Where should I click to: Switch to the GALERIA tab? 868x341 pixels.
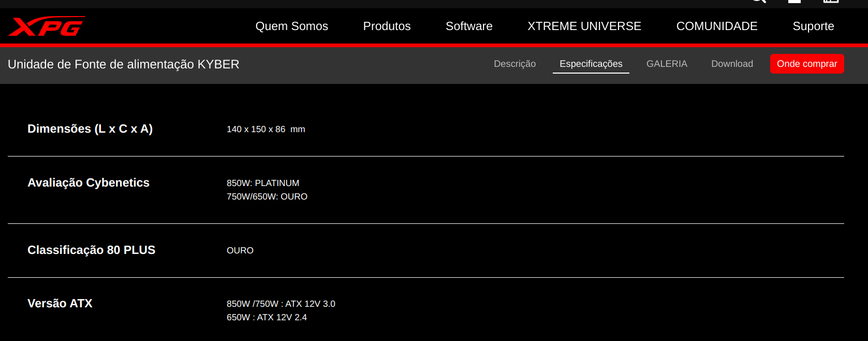coord(667,64)
